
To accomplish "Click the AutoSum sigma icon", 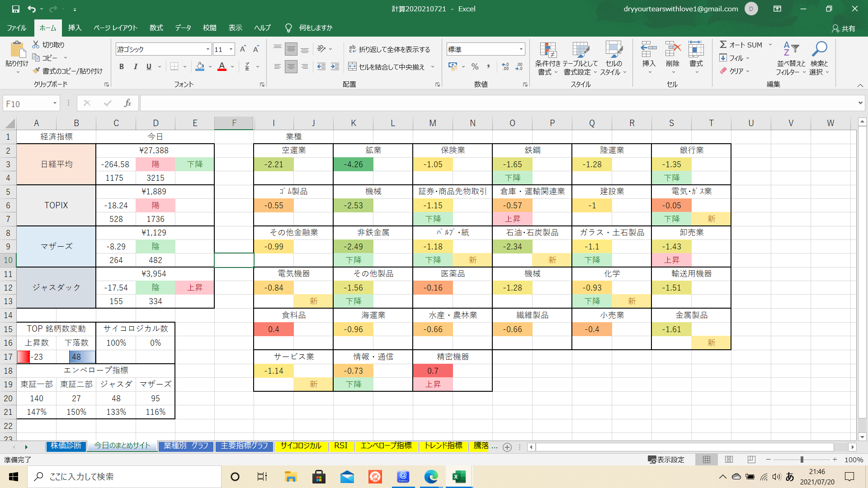I will (x=723, y=45).
